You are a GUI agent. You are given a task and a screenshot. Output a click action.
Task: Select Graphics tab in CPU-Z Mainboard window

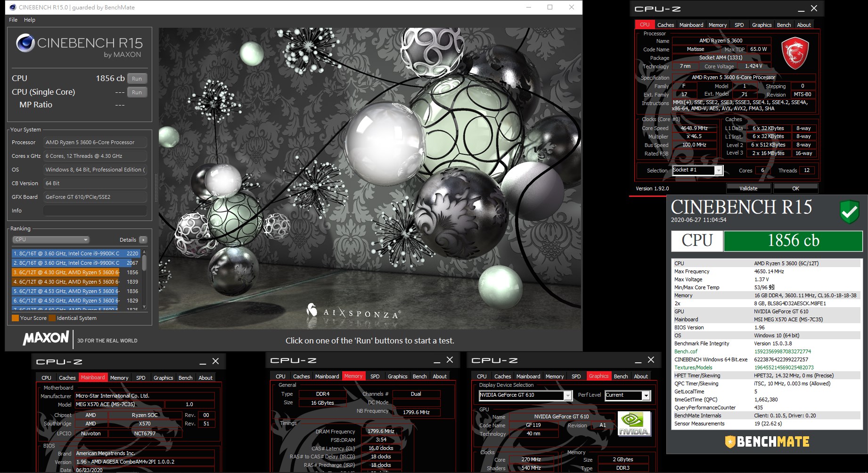click(x=163, y=378)
